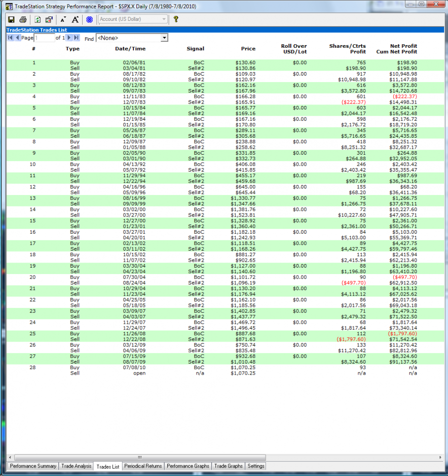
Task: Click the TradeStation app icon in title bar
Action: point(9,6)
